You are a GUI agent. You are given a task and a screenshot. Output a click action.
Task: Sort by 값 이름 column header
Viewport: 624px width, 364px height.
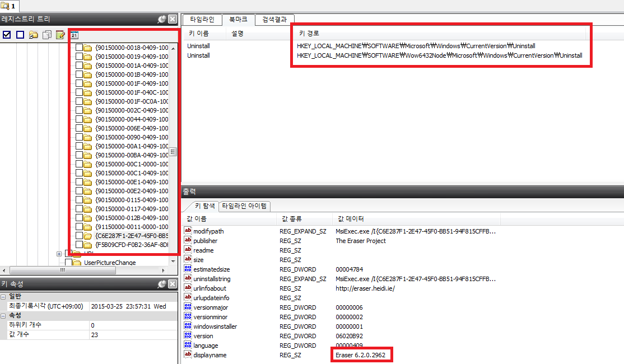pos(230,219)
